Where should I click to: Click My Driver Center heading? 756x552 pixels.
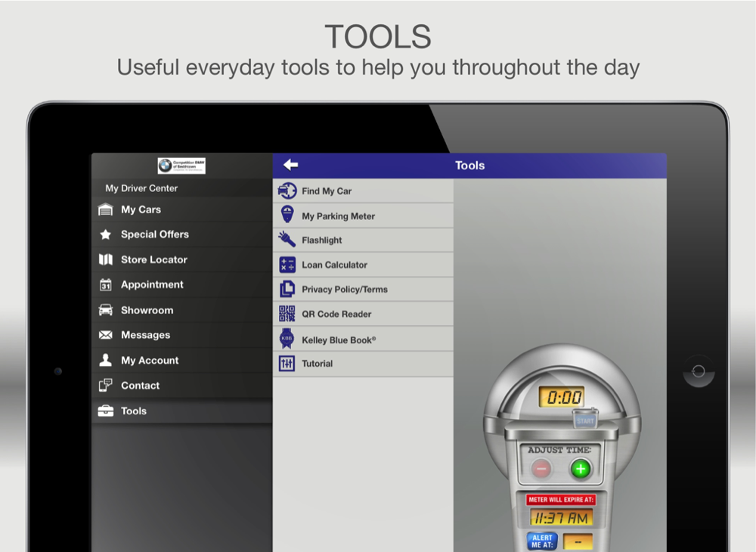[x=141, y=188]
